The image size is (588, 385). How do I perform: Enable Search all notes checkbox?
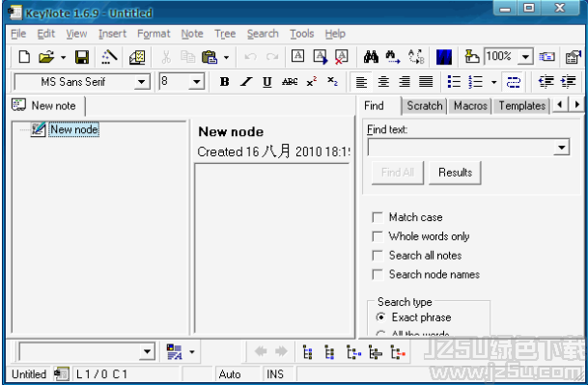(378, 256)
